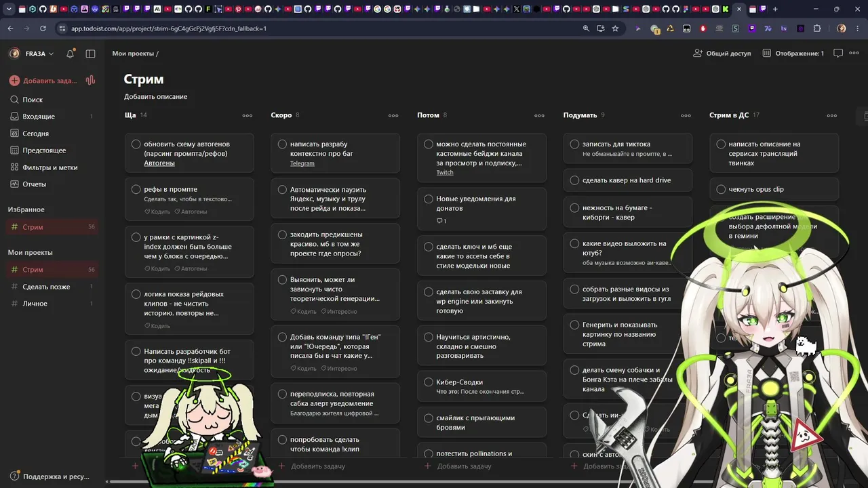Open more options for the Скоро column

[x=393, y=115]
